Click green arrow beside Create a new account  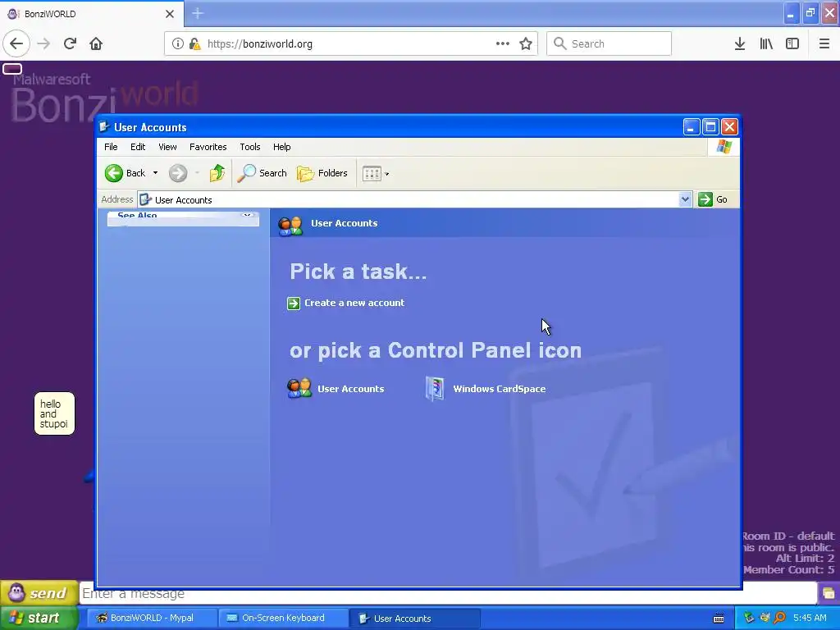point(294,304)
